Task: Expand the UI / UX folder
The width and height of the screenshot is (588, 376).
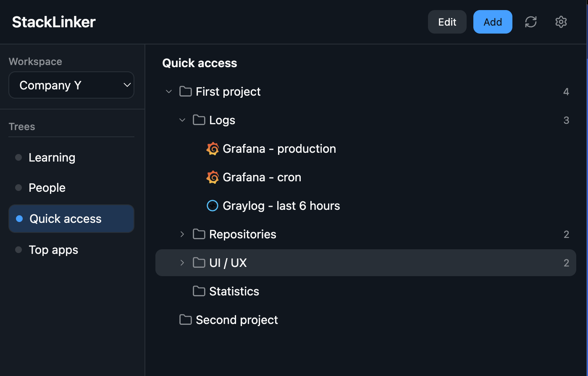Action: point(182,263)
